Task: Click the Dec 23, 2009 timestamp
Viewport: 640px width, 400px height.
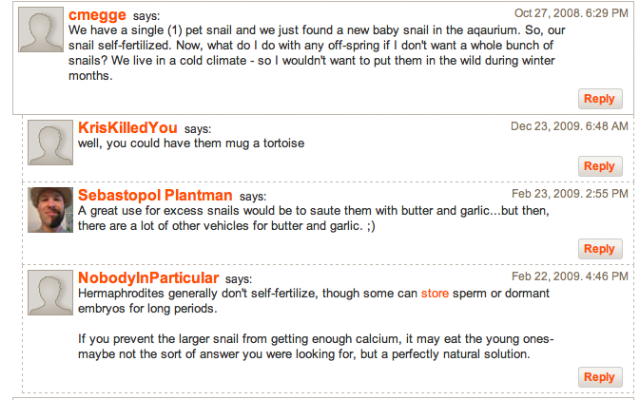Action: pos(569,126)
